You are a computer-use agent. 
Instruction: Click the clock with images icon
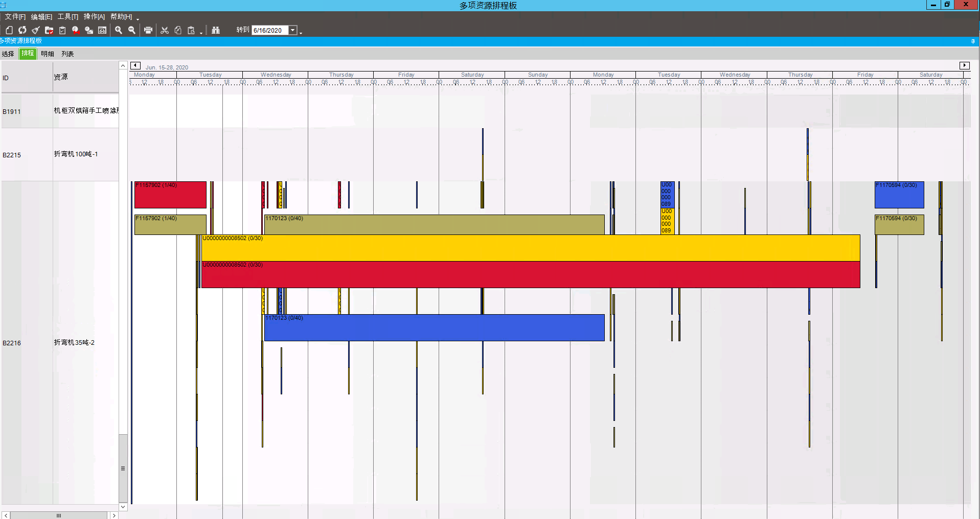click(x=89, y=30)
